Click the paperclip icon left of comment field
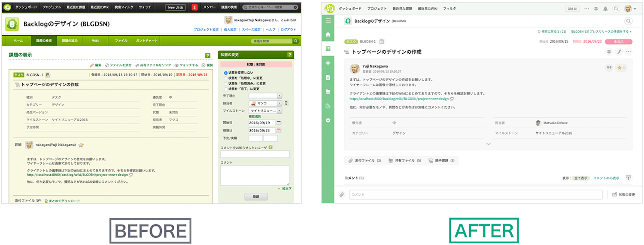Screen dimensions: 644x245 (342, 195)
